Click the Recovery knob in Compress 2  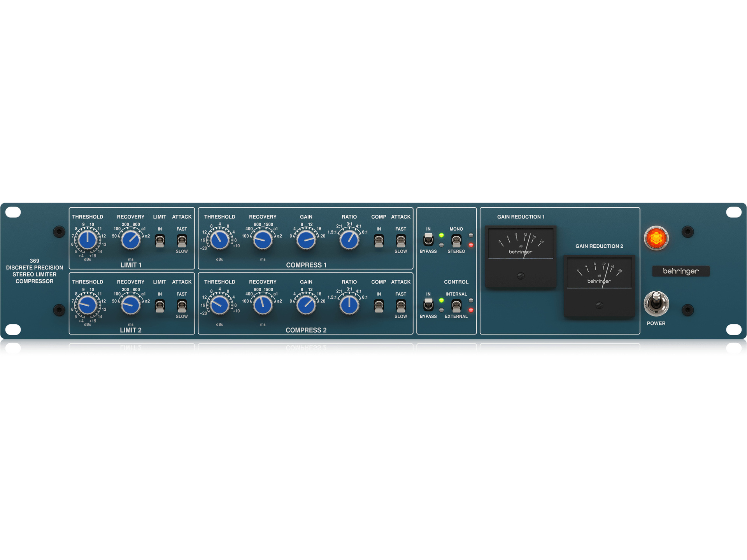[263, 305]
